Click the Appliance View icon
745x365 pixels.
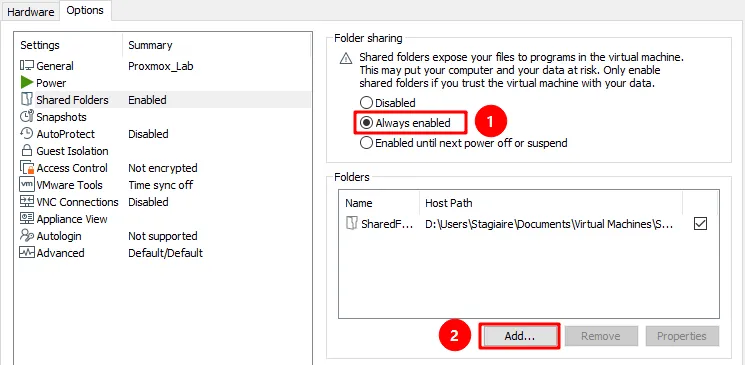tap(27, 219)
